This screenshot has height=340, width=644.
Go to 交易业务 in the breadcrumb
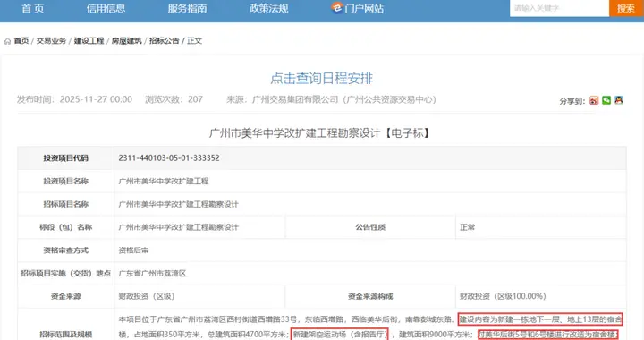[51, 40]
